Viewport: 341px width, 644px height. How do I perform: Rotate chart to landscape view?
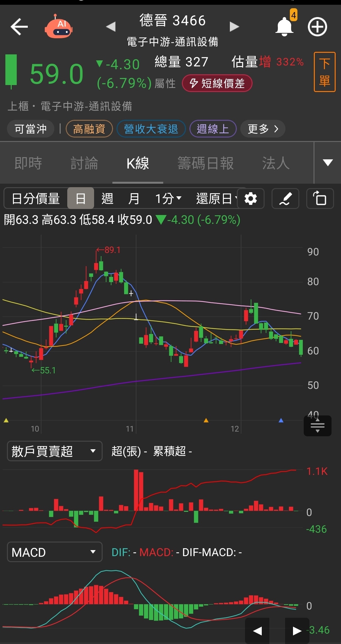pyautogui.click(x=320, y=199)
